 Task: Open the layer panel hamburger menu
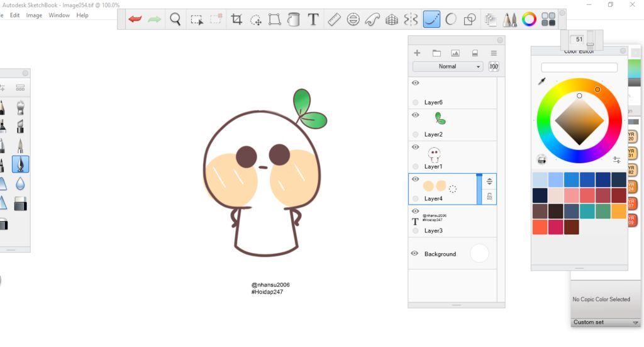coord(494,53)
